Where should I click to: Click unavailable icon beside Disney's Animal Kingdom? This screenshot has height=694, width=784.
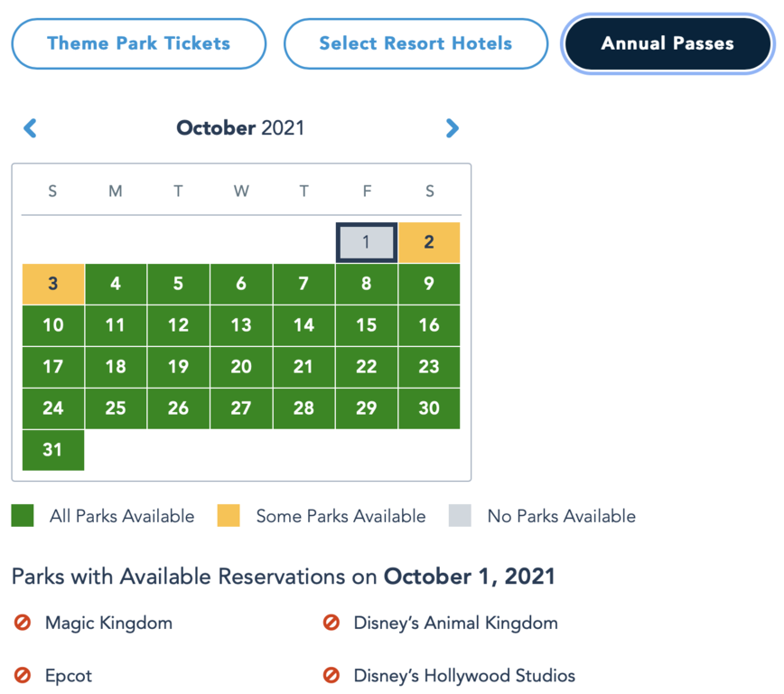click(x=331, y=623)
